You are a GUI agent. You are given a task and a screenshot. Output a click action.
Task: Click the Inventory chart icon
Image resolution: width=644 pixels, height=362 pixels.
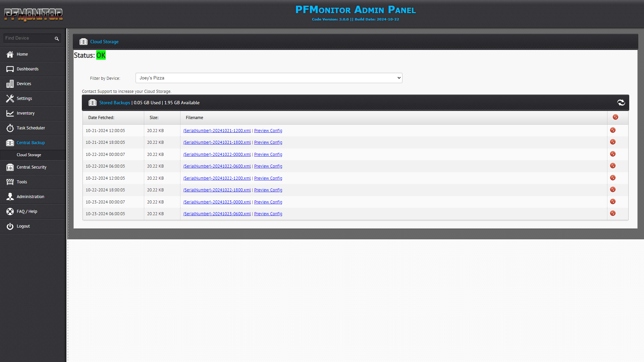(10, 113)
